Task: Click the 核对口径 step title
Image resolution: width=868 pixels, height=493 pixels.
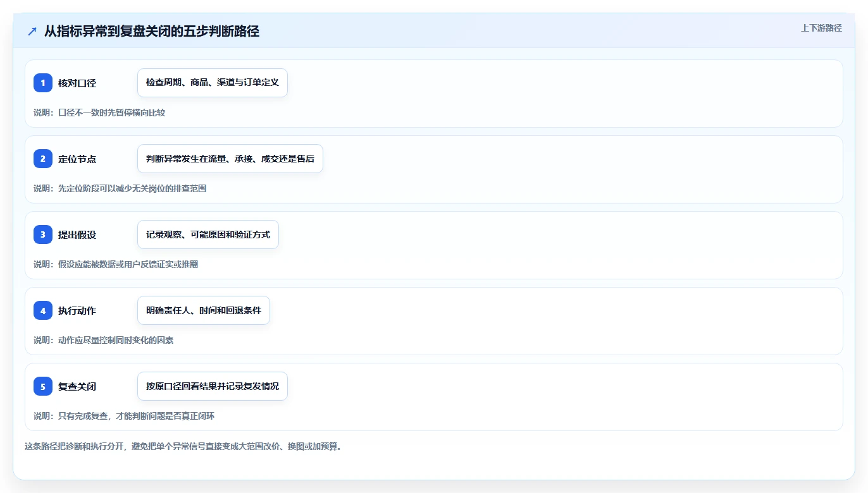Action: click(77, 83)
